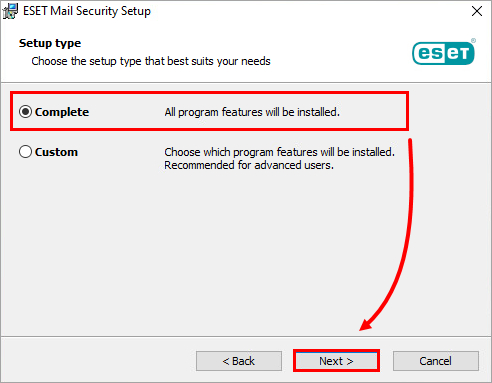Click the red arrowhead above Next button
Screen dimensions: 492x383
coord(366,324)
